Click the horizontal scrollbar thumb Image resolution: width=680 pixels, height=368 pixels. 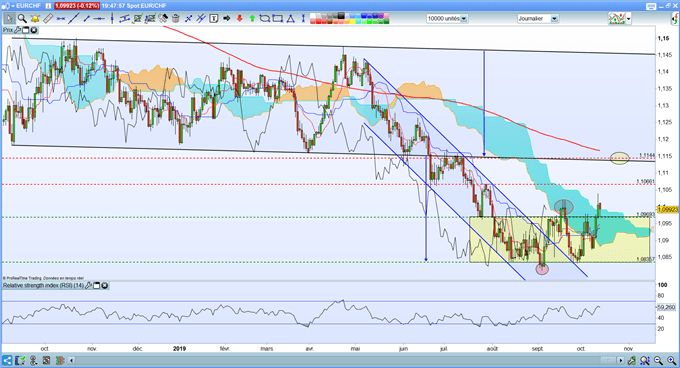[x=608, y=360]
